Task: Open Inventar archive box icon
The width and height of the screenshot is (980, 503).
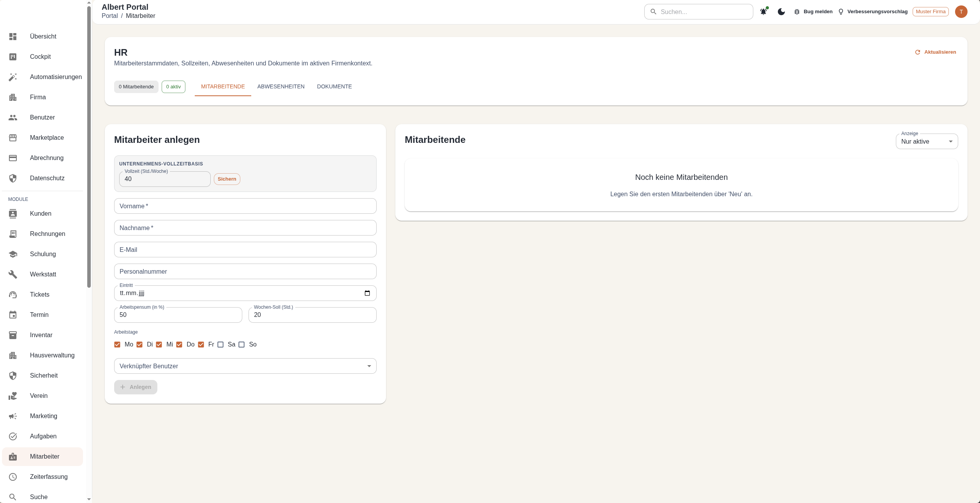Action: 13,335
